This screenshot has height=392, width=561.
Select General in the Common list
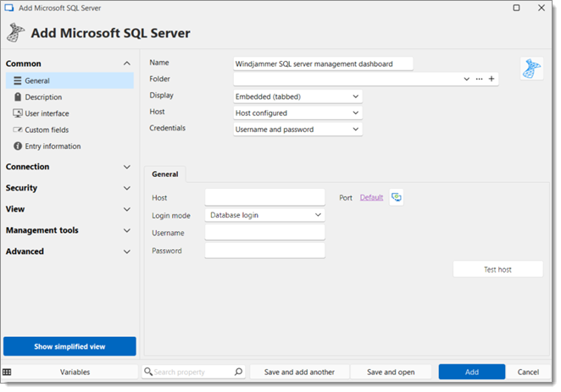click(69, 80)
